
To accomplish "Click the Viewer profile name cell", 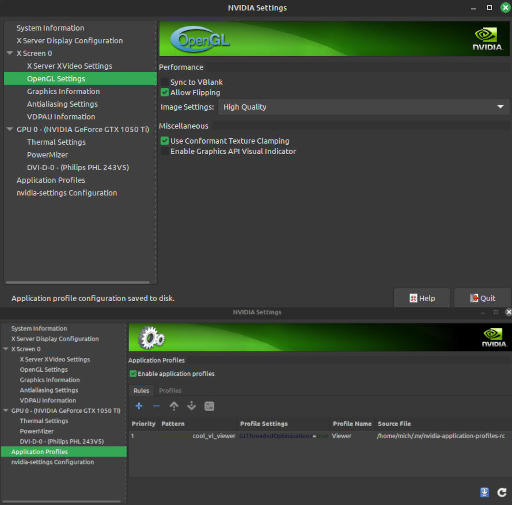I will pos(341,436).
